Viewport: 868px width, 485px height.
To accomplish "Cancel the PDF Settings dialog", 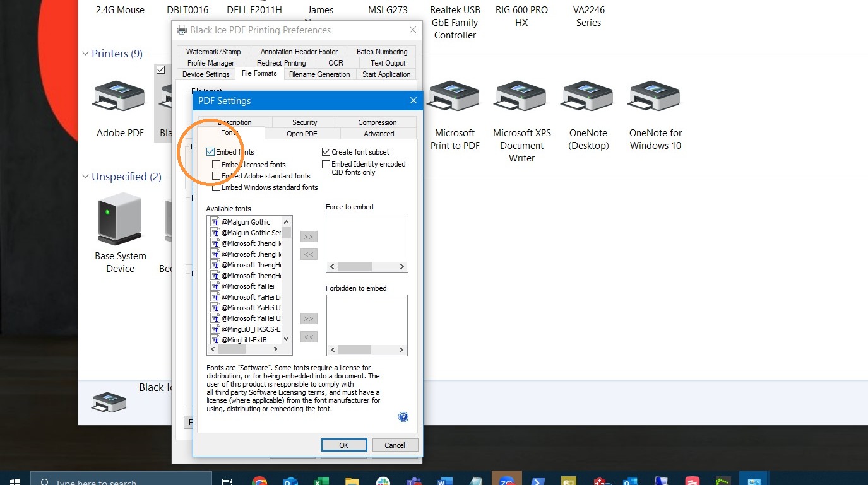I will [395, 445].
